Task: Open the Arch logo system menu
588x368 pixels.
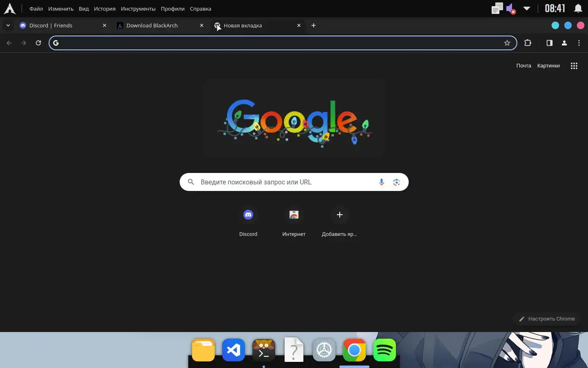Action: [9, 9]
